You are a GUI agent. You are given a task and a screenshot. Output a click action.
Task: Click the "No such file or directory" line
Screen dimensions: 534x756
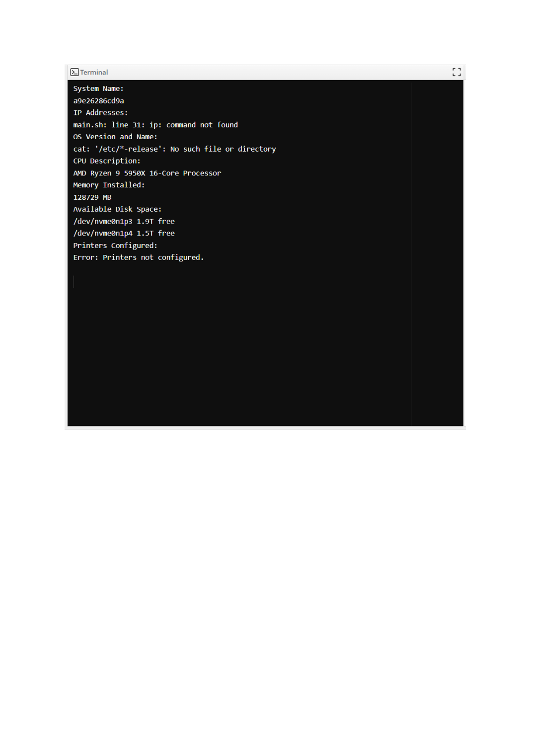click(174, 149)
